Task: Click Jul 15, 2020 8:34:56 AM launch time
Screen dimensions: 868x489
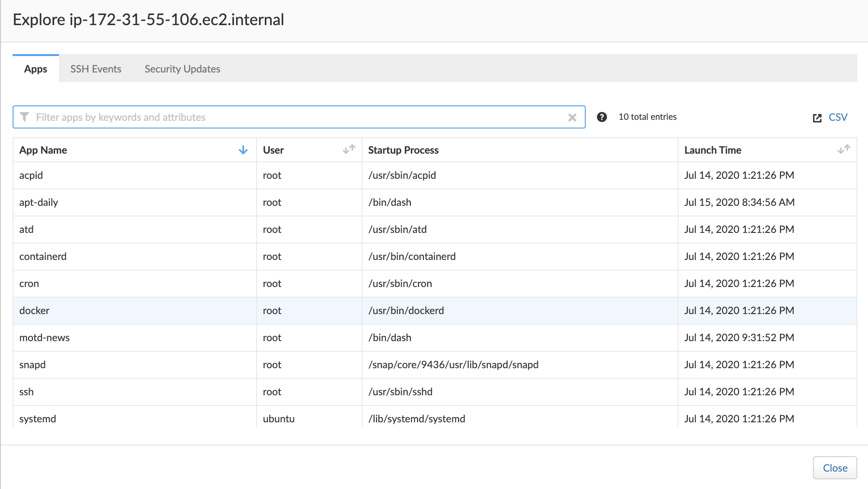Action: [x=739, y=202]
